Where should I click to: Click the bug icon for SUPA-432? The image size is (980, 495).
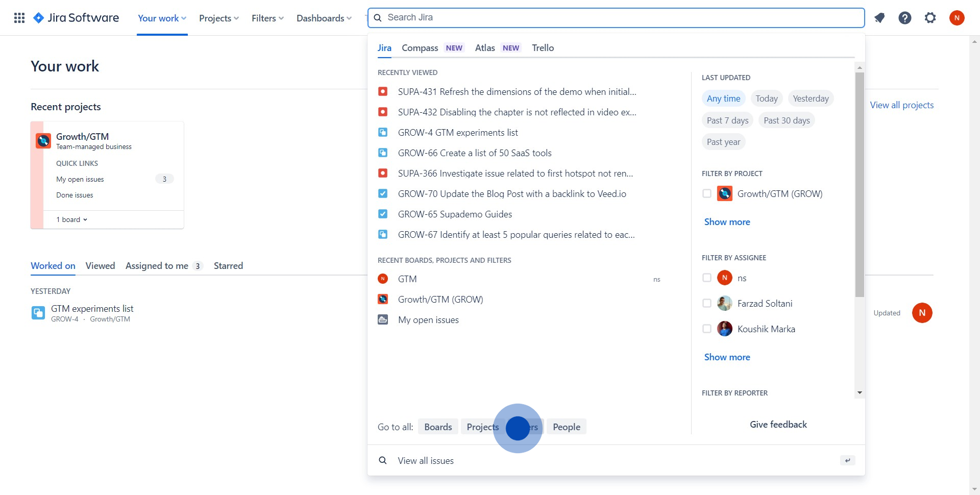coord(383,112)
